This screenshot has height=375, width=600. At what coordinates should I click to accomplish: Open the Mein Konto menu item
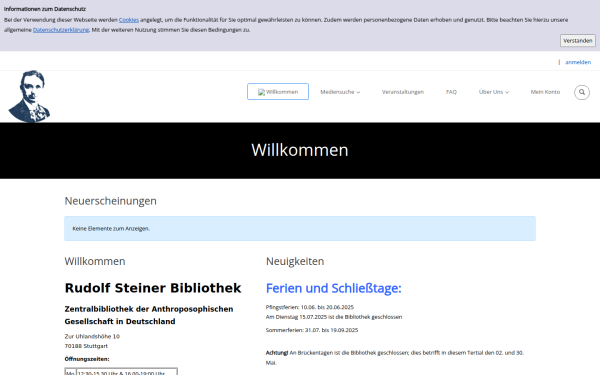[545, 92]
